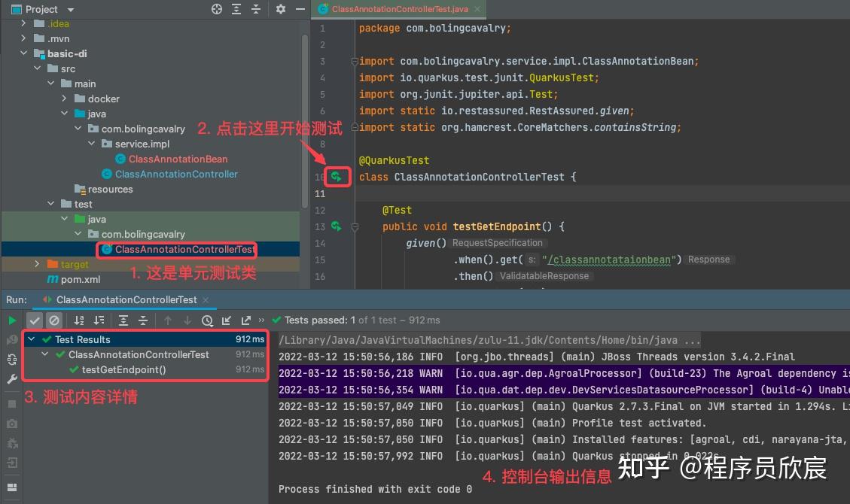The image size is (850, 504).
Task: Click layout icon at bottom of run sidebar
Action: point(12,487)
